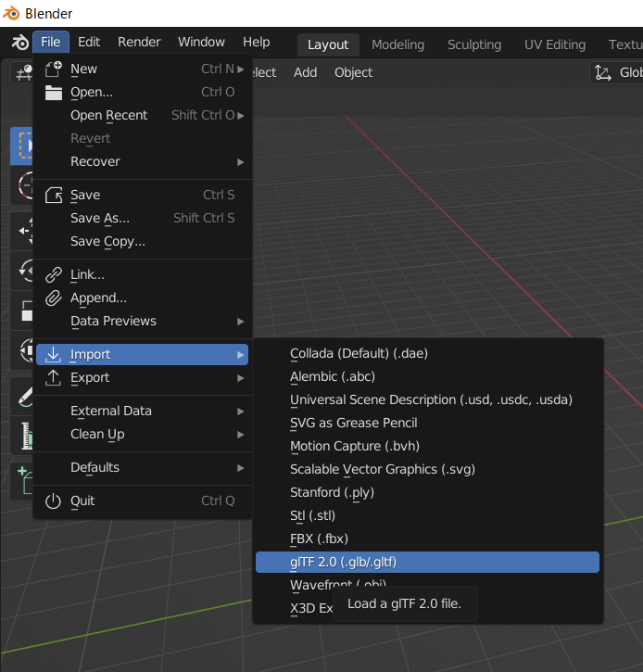Click the Open folder icon

(x=54, y=92)
